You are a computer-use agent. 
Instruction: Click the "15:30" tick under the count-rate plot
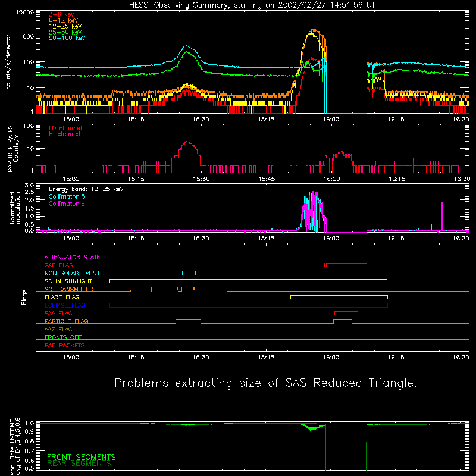click(x=201, y=120)
